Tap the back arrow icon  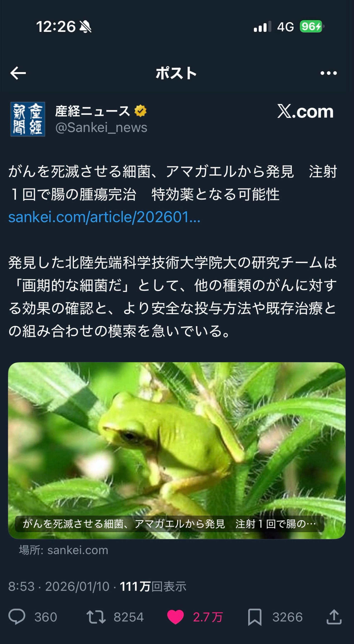(x=18, y=73)
